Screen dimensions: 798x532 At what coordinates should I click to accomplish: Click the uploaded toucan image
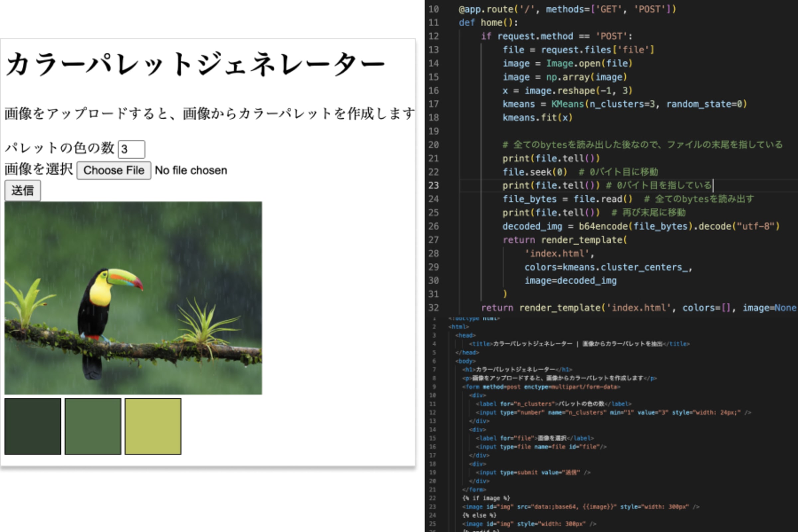coord(133,298)
